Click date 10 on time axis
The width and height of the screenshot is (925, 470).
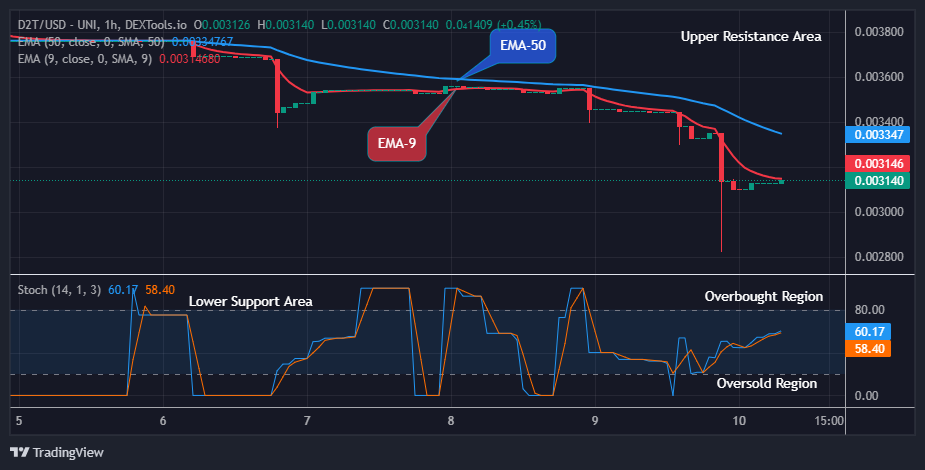[739, 420]
